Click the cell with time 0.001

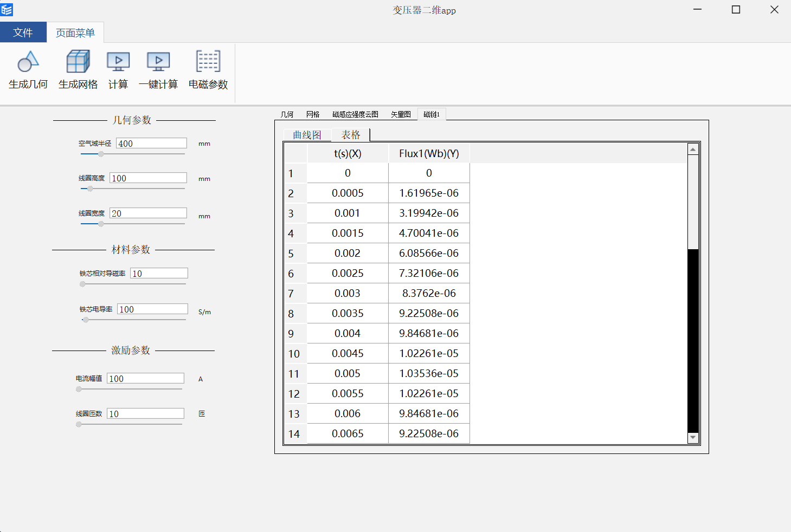[348, 213]
